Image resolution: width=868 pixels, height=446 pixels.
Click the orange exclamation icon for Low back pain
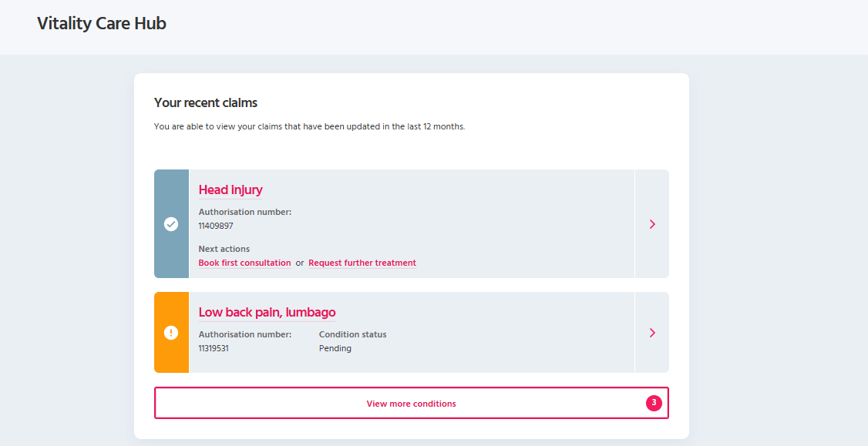171,333
